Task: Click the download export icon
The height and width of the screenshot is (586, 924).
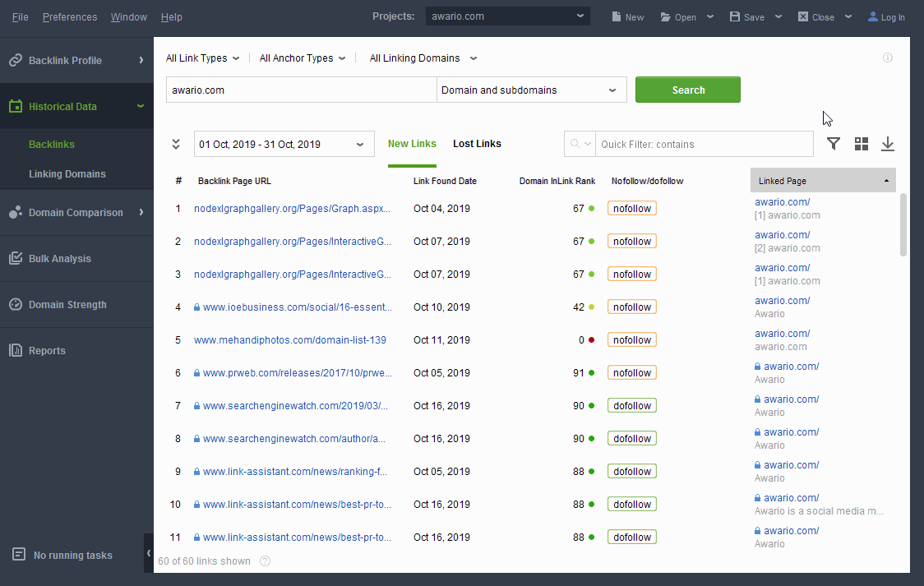Action: (888, 144)
